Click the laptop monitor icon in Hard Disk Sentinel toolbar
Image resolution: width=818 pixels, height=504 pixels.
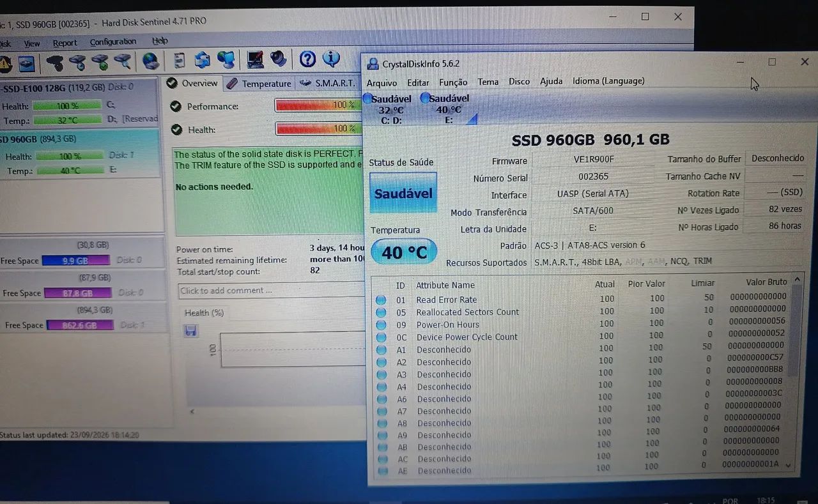(256, 59)
